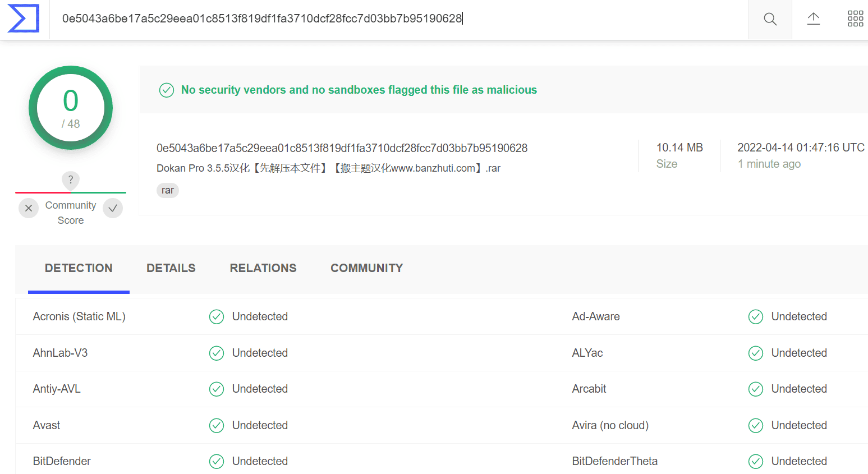
Task: Click Ad-Aware vendor name
Action: click(596, 316)
